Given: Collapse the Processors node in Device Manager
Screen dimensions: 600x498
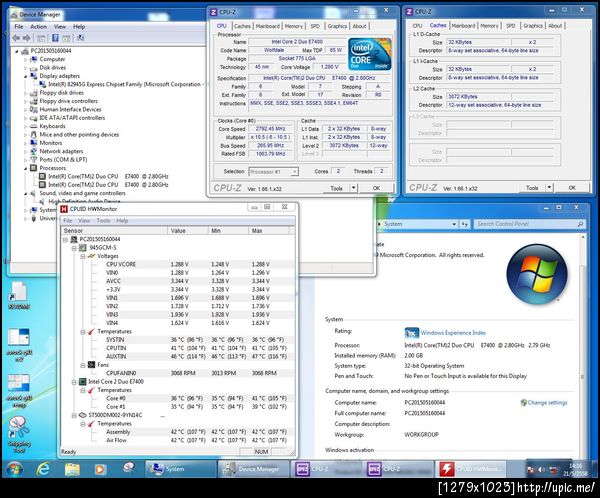Looking at the screenshot, I should [x=26, y=168].
